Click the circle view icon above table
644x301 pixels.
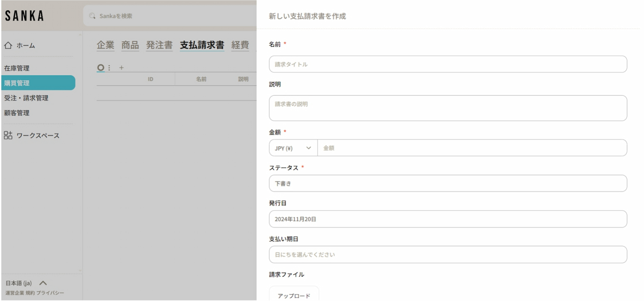click(x=100, y=68)
